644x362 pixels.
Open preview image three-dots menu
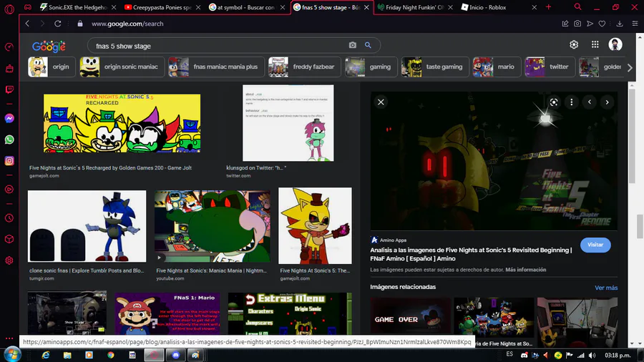tap(571, 102)
